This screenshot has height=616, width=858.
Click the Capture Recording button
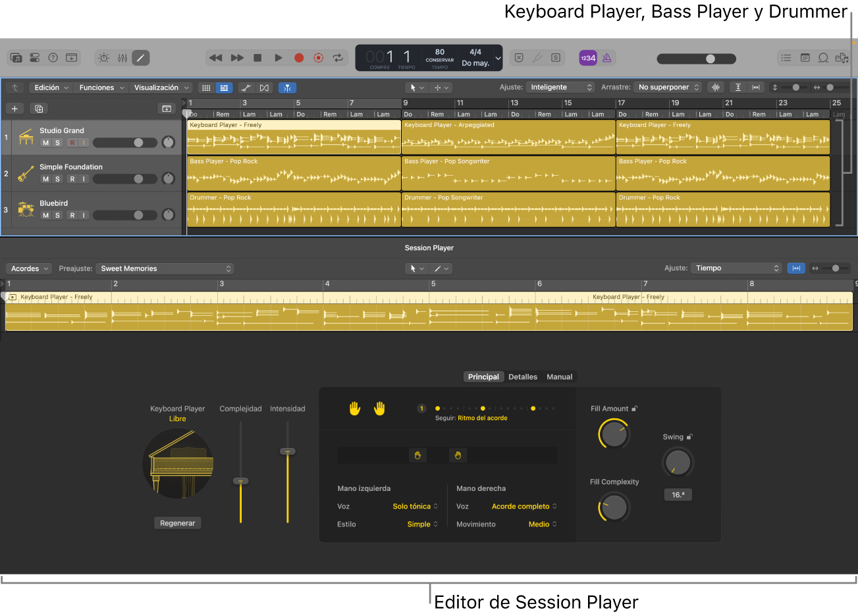[319, 58]
